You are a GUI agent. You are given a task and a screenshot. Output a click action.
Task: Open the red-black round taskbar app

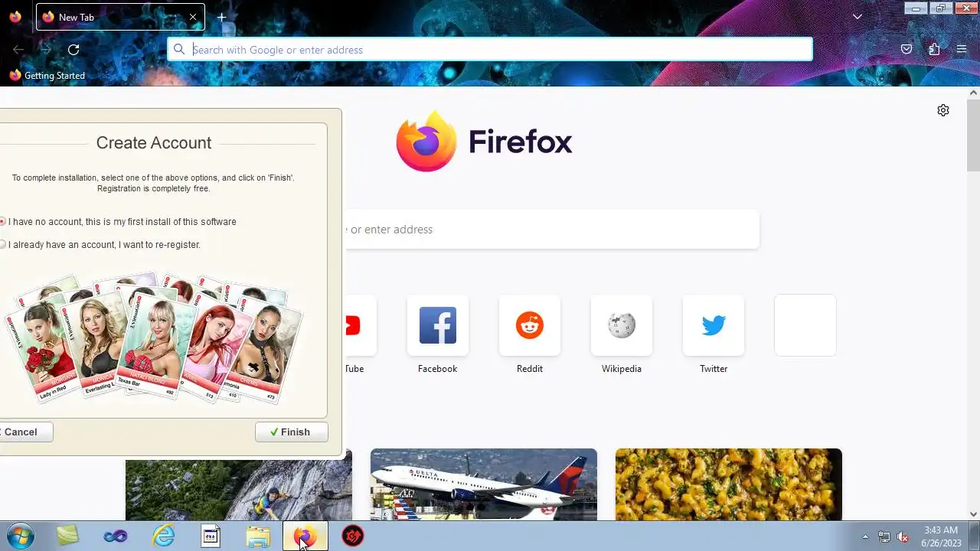click(x=352, y=536)
